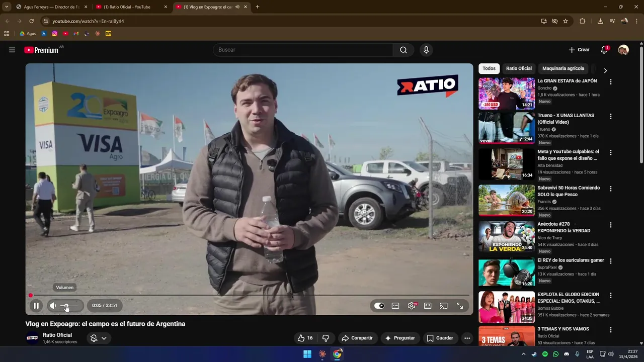This screenshot has height=362, width=644.
Task: Open the YouTube guide hamburger menu
Action: [x=12, y=50]
